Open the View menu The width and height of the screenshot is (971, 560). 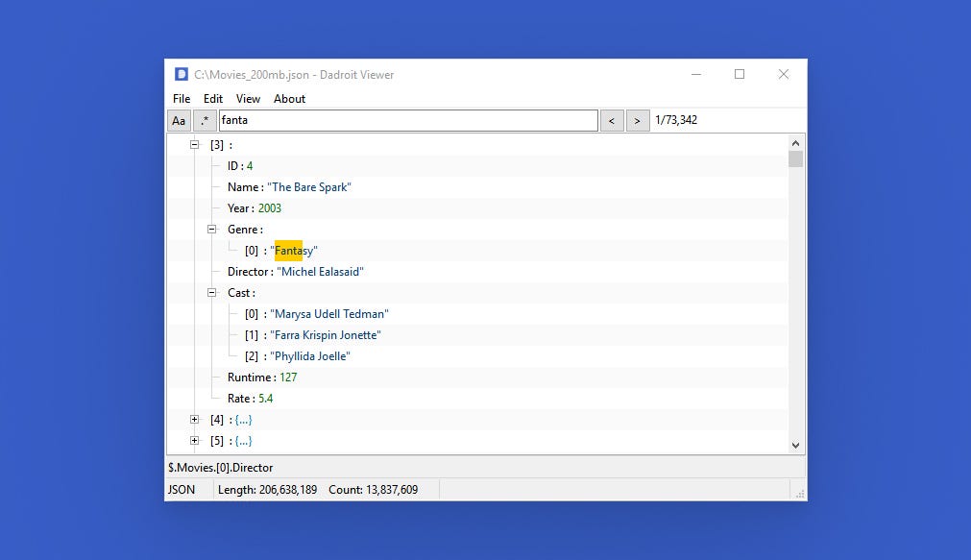[248, 98]
